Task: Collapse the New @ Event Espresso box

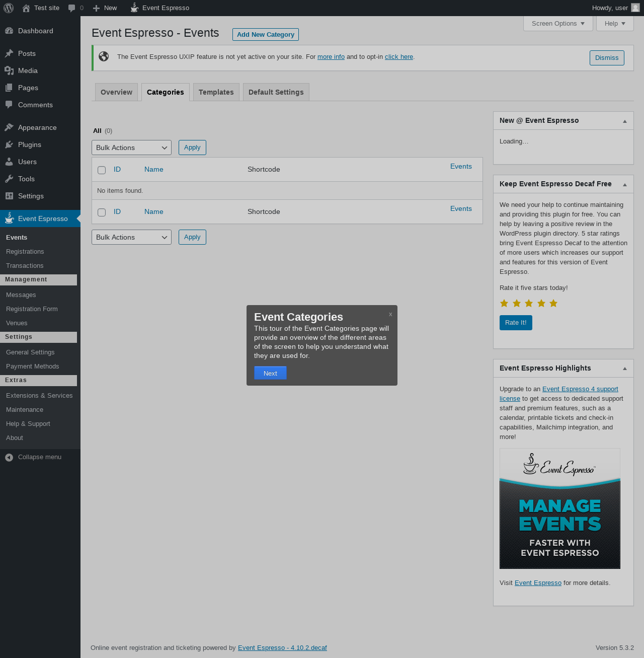Action: click(x=625, y=121)
